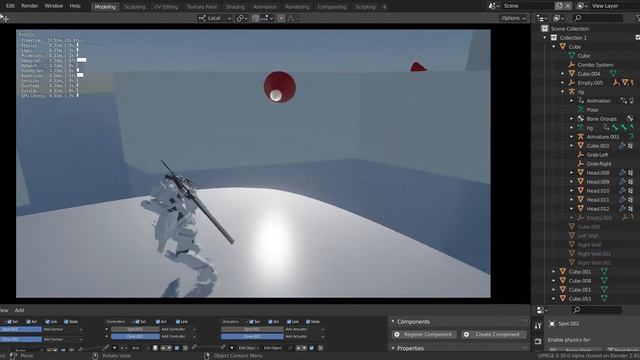Click Create Component button

click(493, 335)
